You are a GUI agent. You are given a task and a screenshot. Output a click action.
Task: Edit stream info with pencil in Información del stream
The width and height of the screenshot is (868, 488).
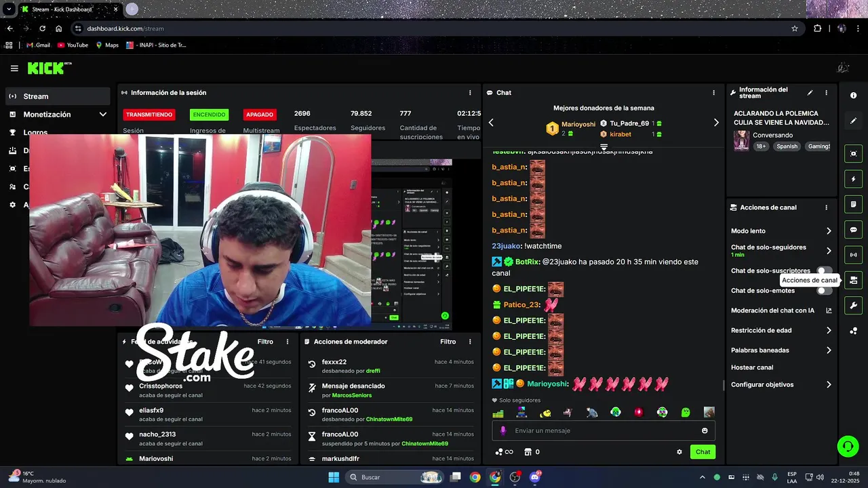(x=810, y=93)
